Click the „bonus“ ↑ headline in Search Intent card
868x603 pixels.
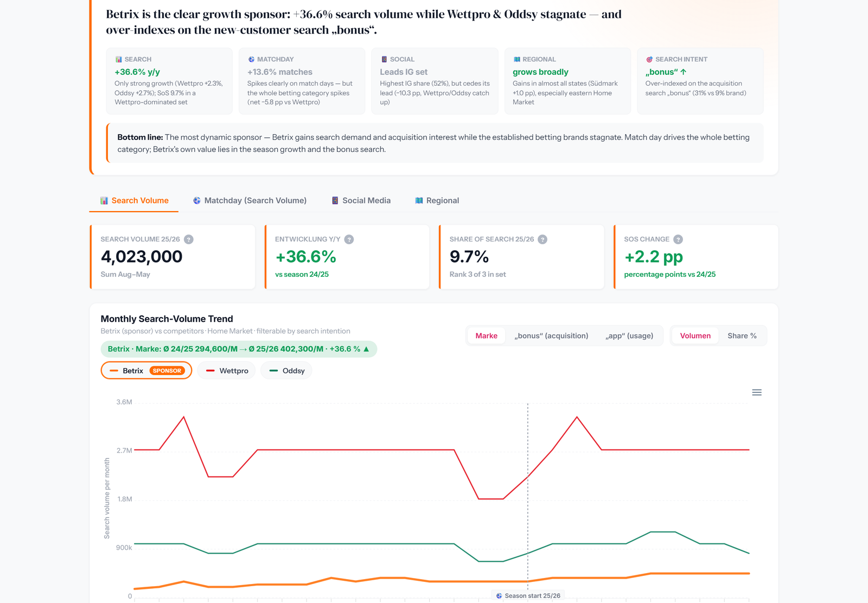tap(666, 72)
